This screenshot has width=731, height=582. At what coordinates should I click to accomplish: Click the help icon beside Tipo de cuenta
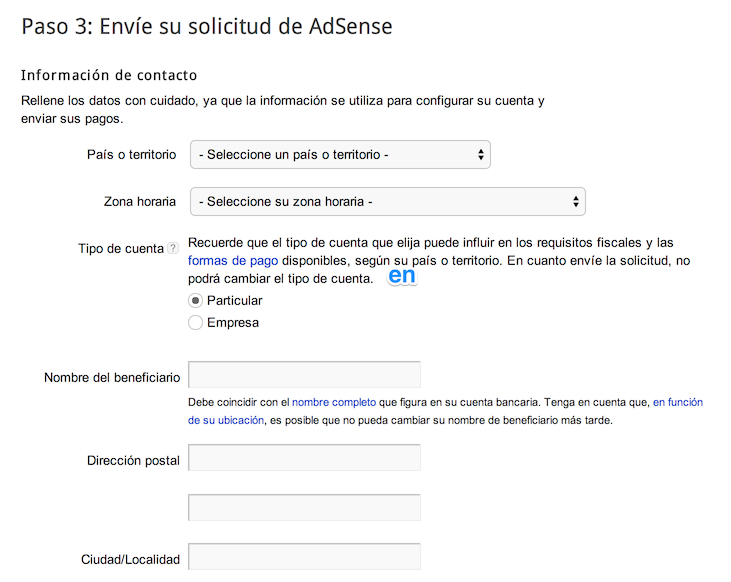pyautogui.click(x=173, y=249)
